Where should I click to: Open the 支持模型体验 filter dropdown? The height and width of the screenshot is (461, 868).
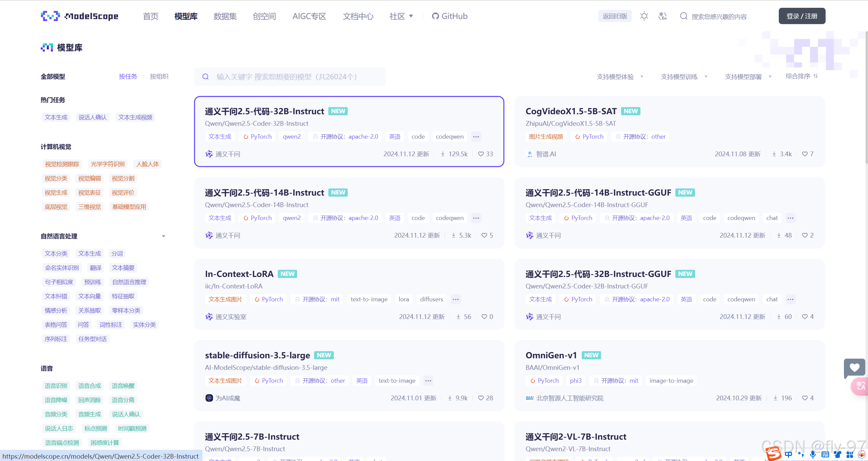620,77
